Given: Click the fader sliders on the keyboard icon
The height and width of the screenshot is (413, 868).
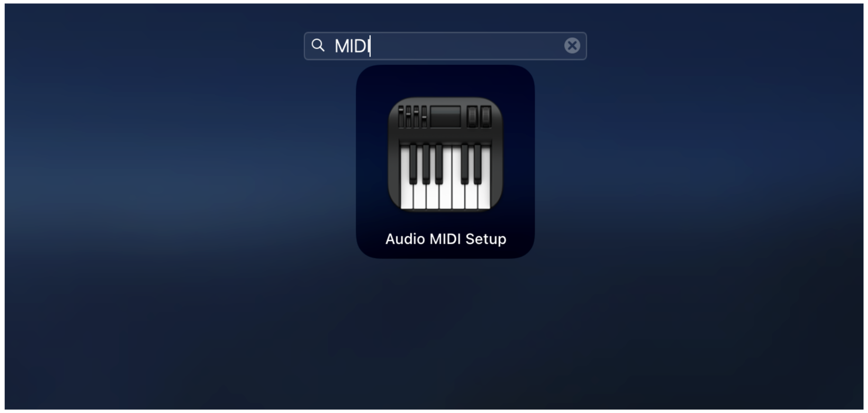Looking at the screenshot, I should 413,117.
